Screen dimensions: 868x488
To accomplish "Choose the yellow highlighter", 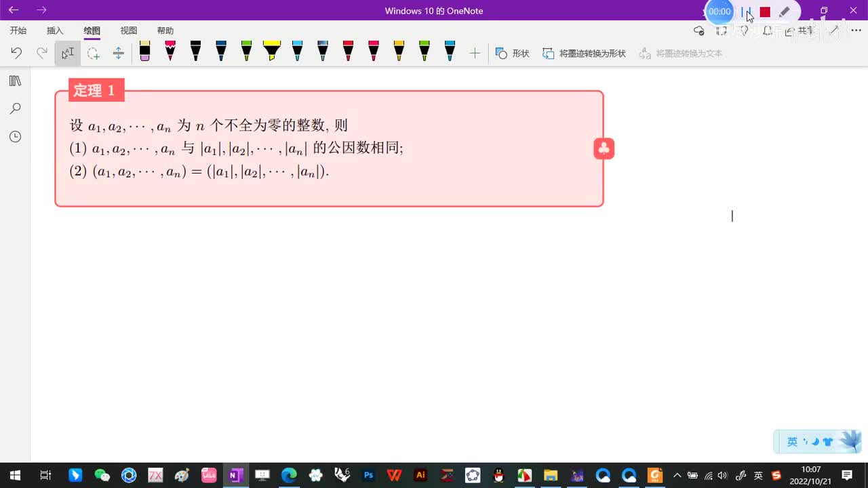I will pos(272,52).
